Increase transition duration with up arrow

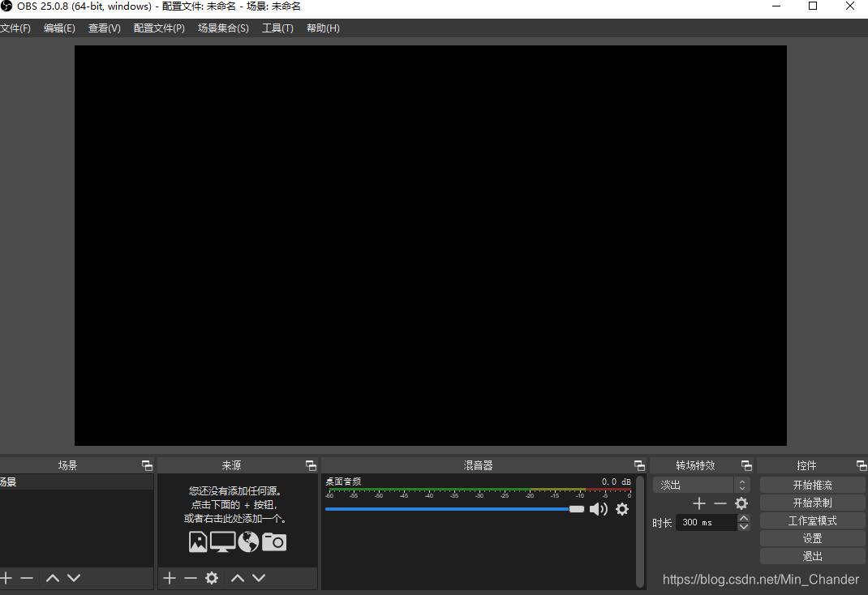[x=744, y=519]
